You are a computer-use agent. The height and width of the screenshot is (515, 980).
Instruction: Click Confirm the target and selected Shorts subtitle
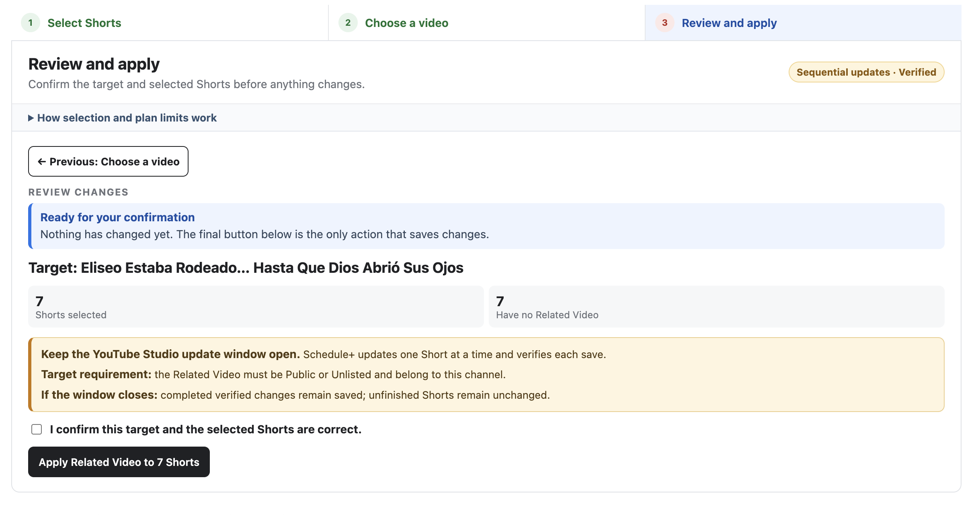(197, 84)
